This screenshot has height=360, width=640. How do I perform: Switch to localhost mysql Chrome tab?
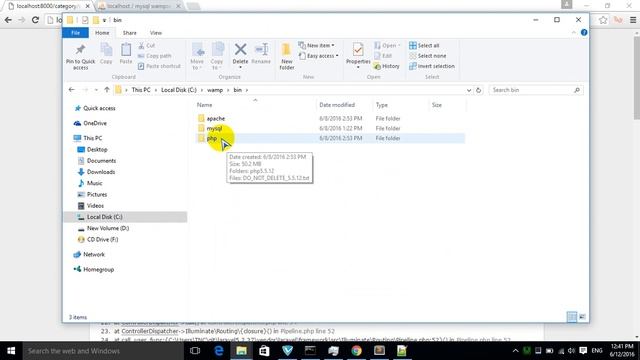140,6
